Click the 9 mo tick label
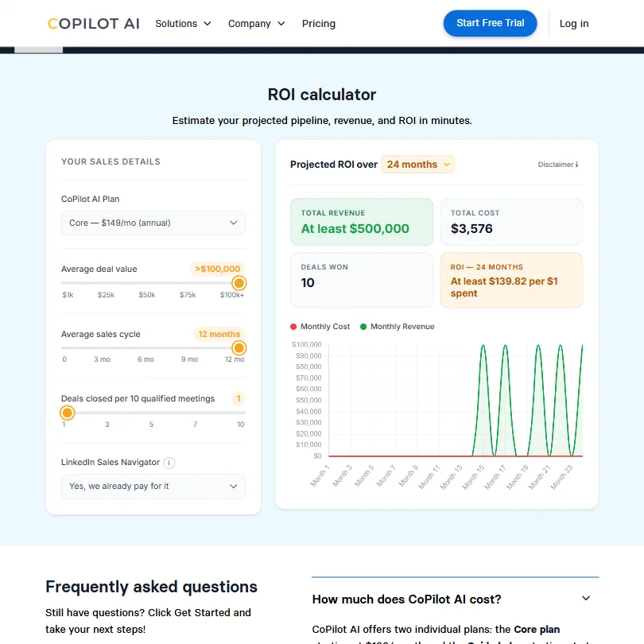Viewport: 644px width, 644px height. (189, 359)
